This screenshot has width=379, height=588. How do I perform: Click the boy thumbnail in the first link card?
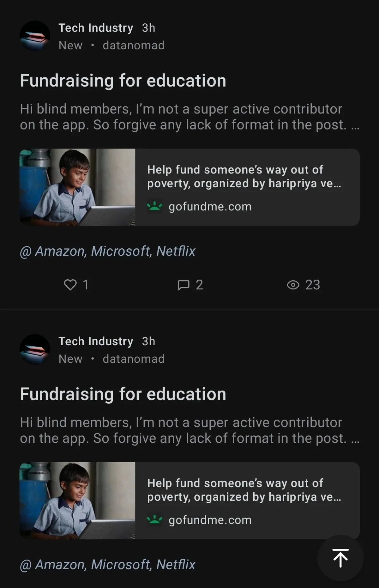[x=77, y=187]
